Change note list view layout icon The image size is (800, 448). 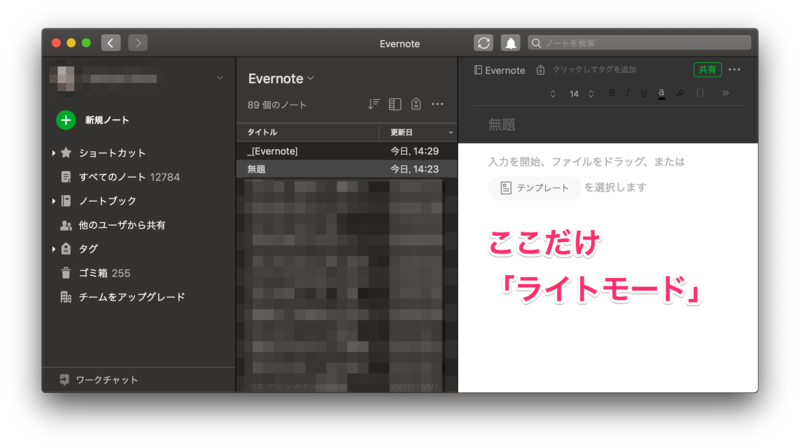pyautogui.click(x=394, y=104)
